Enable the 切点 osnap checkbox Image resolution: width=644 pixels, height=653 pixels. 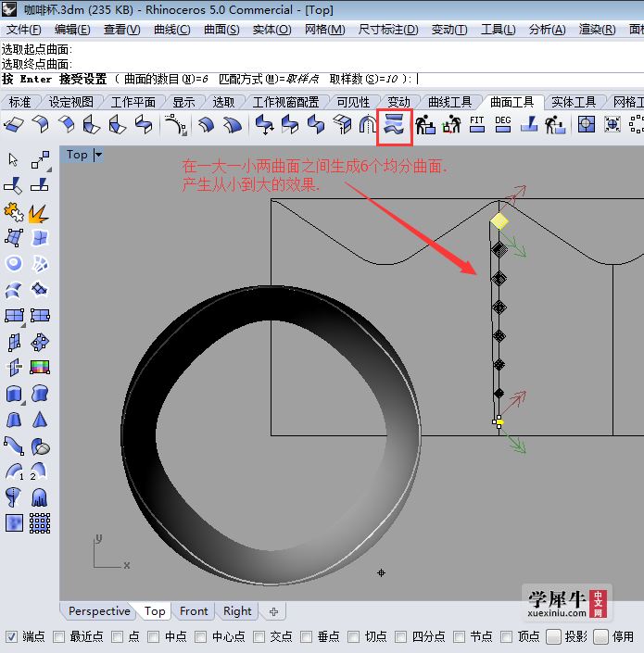click(x=354, y=636)
